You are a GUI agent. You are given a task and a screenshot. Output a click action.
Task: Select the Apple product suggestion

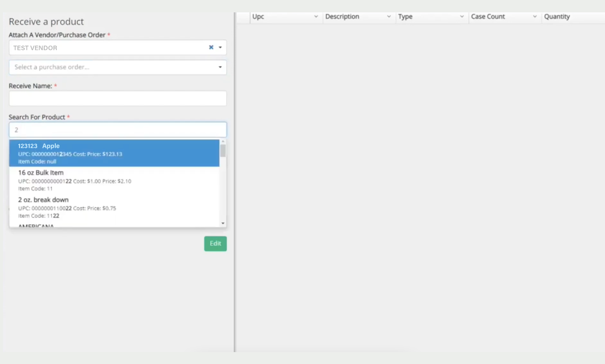(x=114, y=153)
